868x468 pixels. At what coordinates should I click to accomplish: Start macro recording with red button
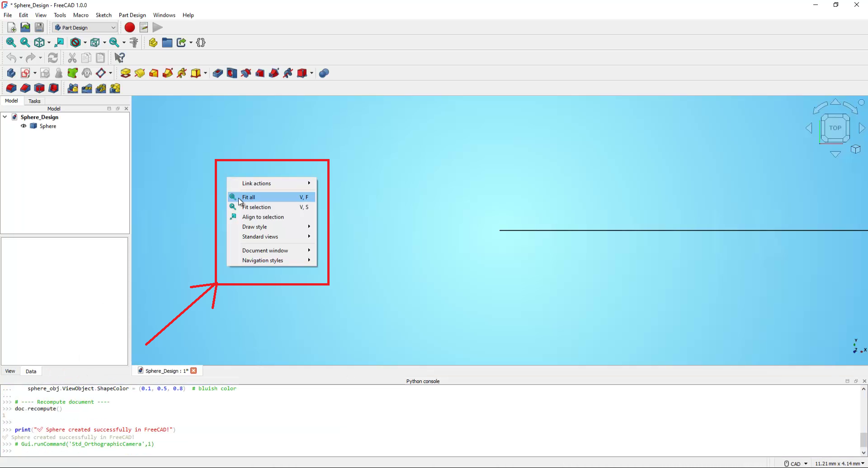[x=130, y=28]
